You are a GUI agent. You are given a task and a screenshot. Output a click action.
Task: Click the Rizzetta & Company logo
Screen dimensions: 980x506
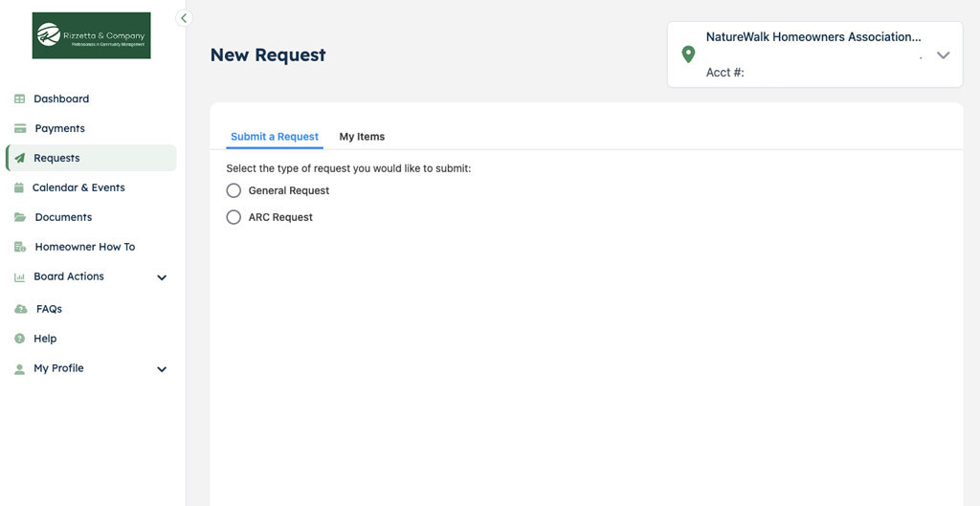point(91,35)
